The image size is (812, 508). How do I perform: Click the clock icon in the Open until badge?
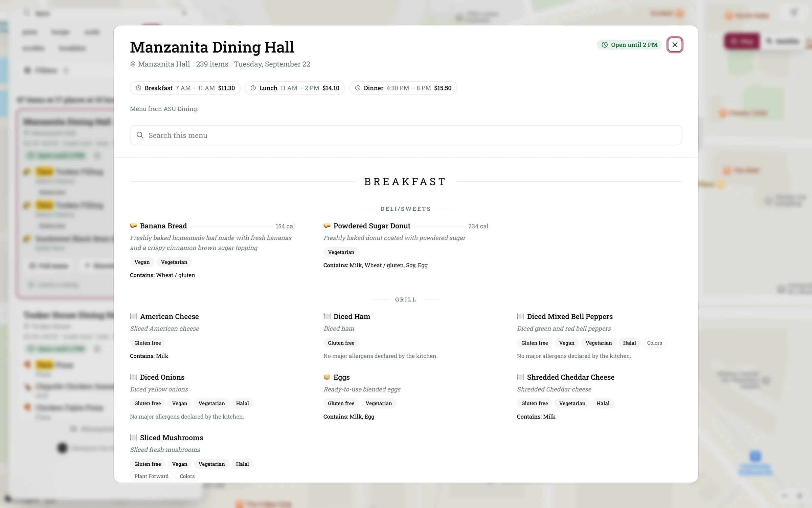605,45
